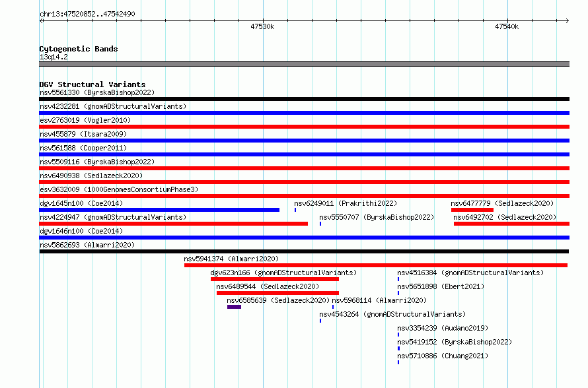Click the blue nsv4232281 variant bar
This screenshot has height=388, width=588.
pyautogui.click(x=304, y=113)
